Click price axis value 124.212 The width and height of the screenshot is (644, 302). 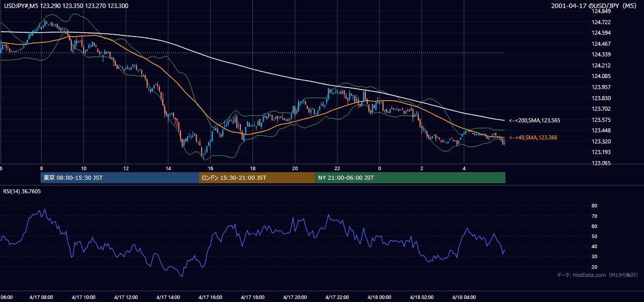[x=601, y=65]
